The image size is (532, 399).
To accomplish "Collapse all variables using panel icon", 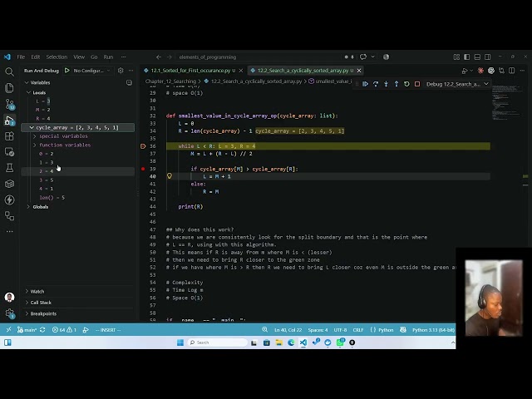I will point(129,82).
